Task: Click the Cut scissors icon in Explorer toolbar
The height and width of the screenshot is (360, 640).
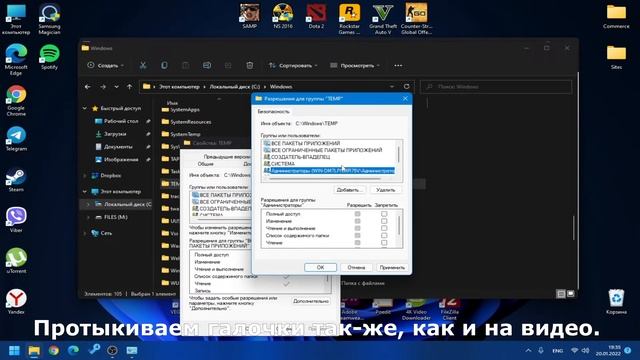Action: [143, 65]
